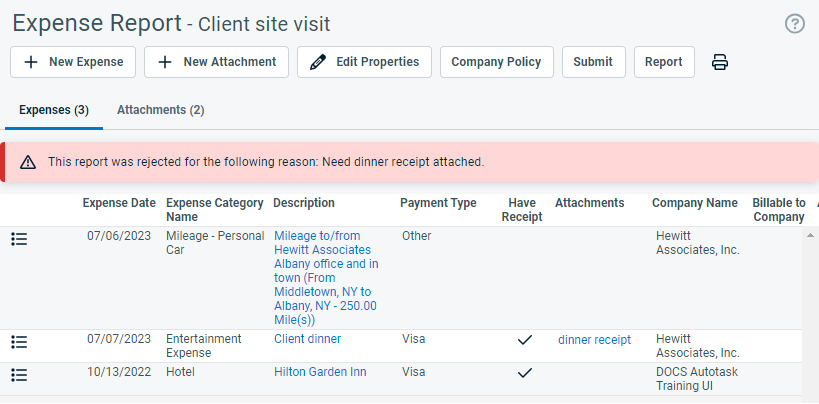This screenshot has height=404, width=819.
Task: Add a New Attachment
Action: pos(216,62)
